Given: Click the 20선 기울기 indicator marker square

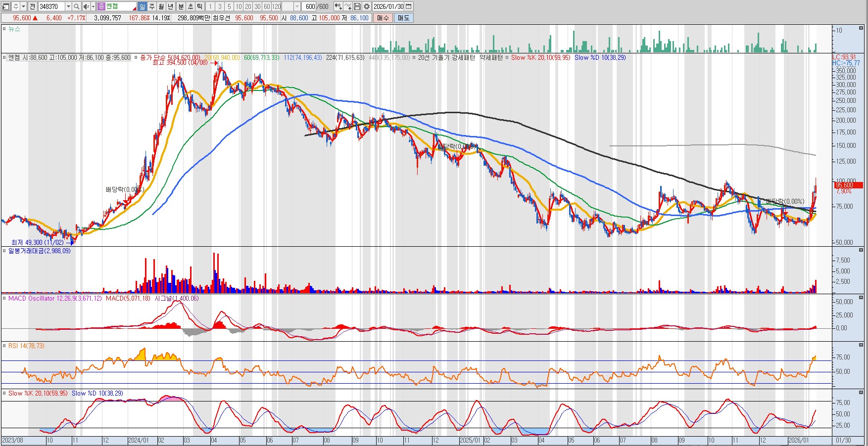Looking at the screenshot, I should coord(414,57).
